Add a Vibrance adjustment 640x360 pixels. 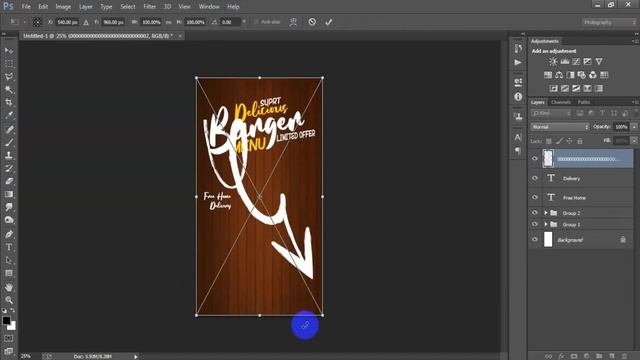[x=599, y=62]
